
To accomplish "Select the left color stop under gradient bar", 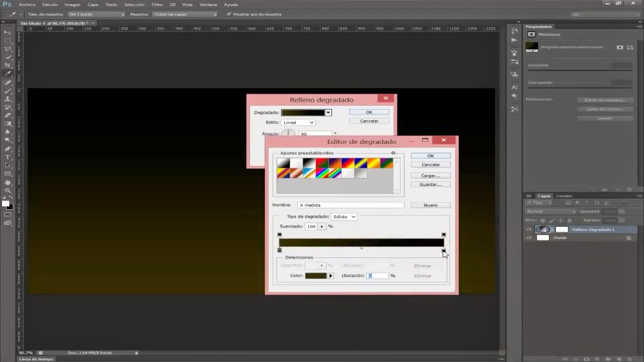I will tap(280, 250).
